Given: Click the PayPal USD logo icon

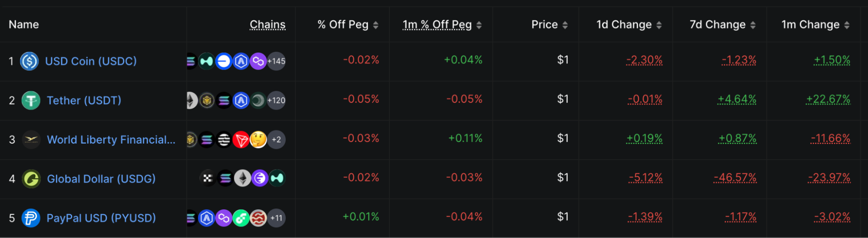Looking at the screenshot, I should (x=31, y=218).
